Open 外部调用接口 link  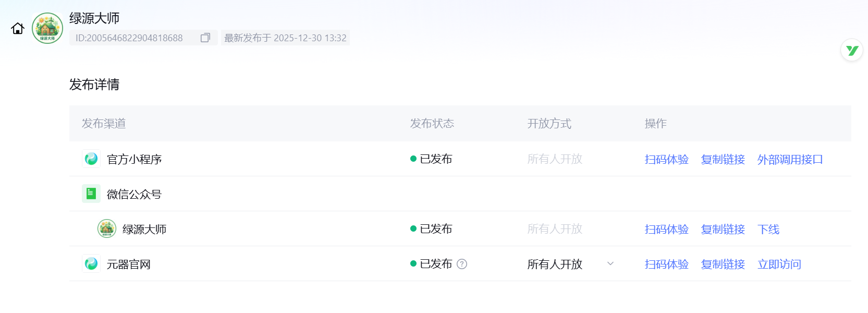[790, 159]
